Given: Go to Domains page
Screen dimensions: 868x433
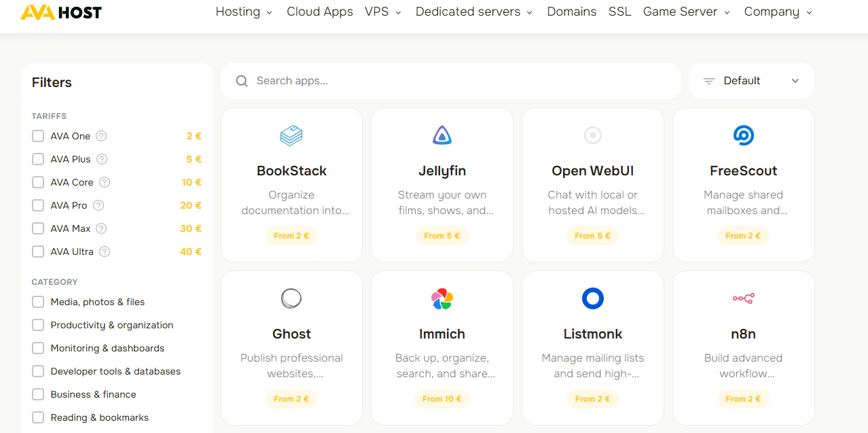Looking at the screenshot, I should point(572,12).
